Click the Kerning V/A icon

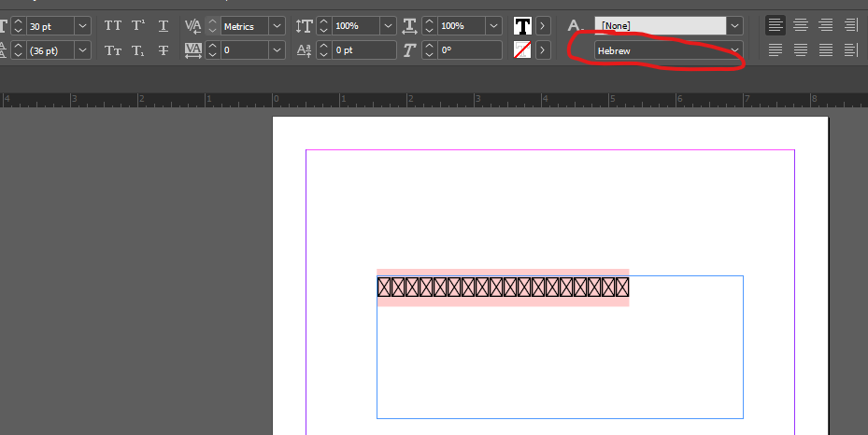point(192,26)
